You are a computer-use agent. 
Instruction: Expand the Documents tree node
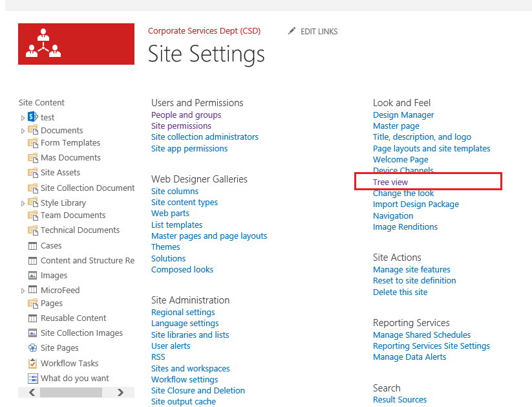23,131
